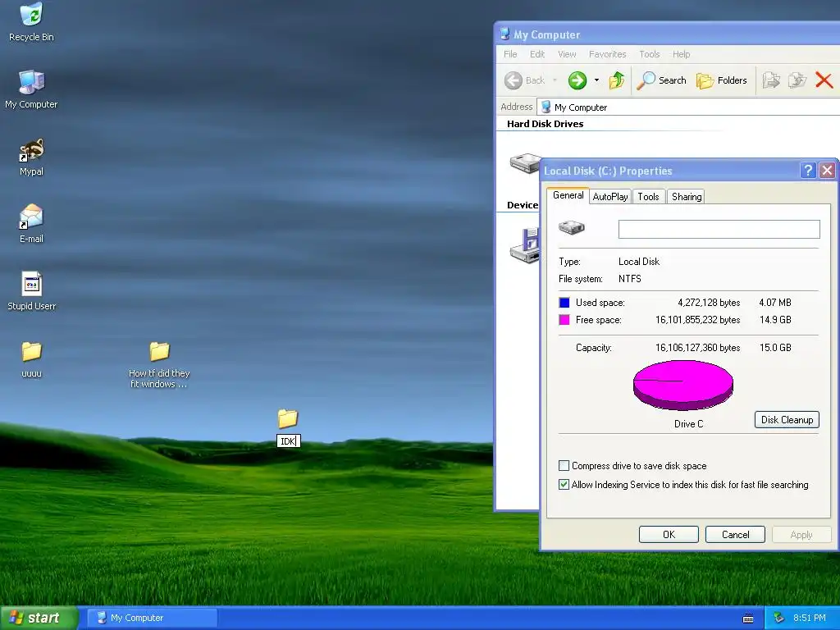The width and height of the screenshot is (840, 630).
Task: Close the Local Disk Properties dialog
Action: tap(827, 171)
